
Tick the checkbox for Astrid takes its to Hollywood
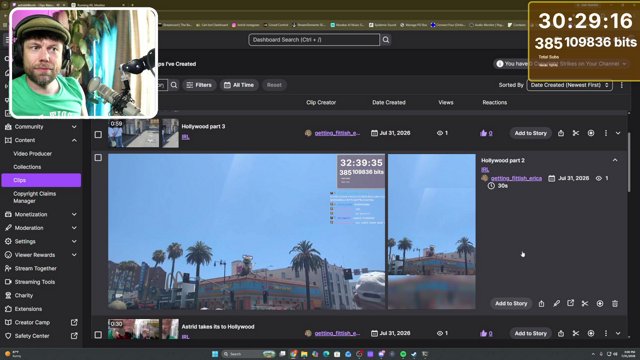[98, 335]
